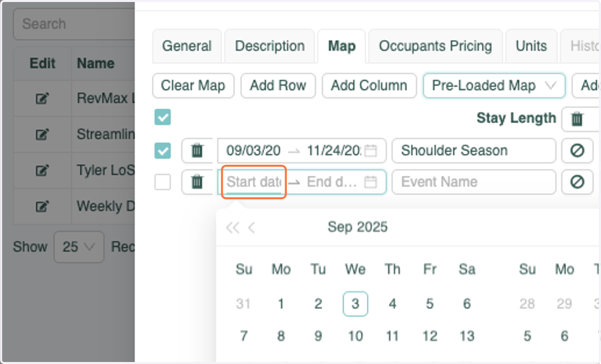
Task: Select greyed August 31 in the calendar
Action: pyautogui.click(x=244, y=304)
